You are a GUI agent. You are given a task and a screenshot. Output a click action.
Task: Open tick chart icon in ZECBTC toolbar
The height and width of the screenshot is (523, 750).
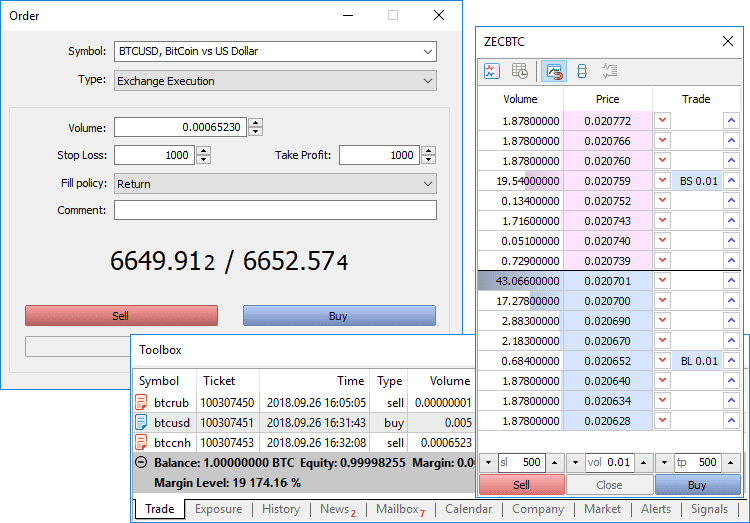coord(492,71)
